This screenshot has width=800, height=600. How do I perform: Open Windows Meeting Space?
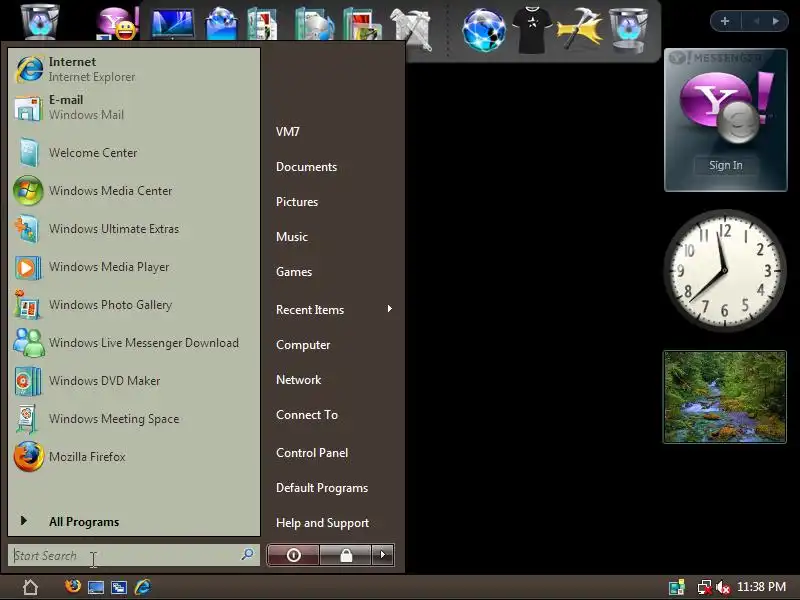point(134,418)
